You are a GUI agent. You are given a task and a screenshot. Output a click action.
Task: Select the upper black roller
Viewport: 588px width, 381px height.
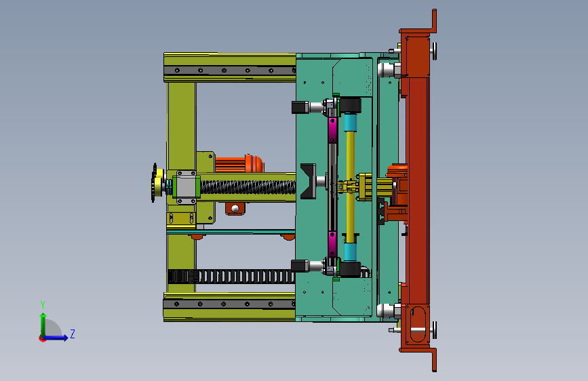[350, 105]
